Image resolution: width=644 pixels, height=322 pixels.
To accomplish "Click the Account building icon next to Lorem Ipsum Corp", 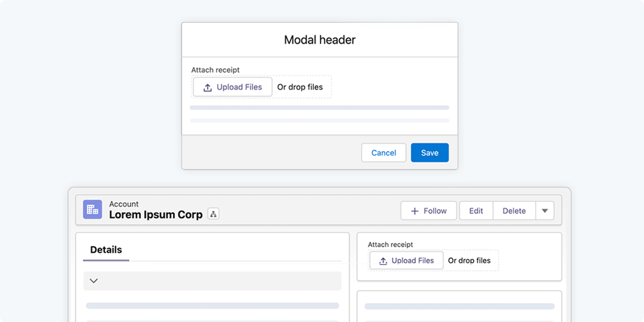I will click(92, 209).
